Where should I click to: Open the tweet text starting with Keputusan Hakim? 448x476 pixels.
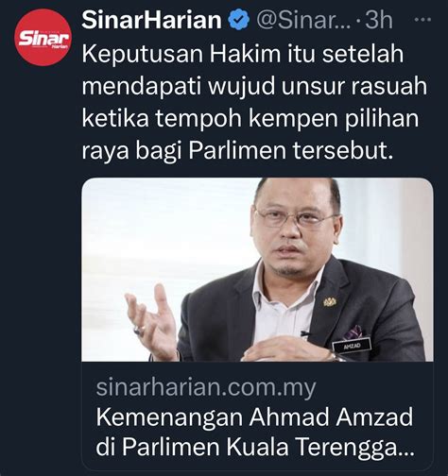tap(254, 103)
